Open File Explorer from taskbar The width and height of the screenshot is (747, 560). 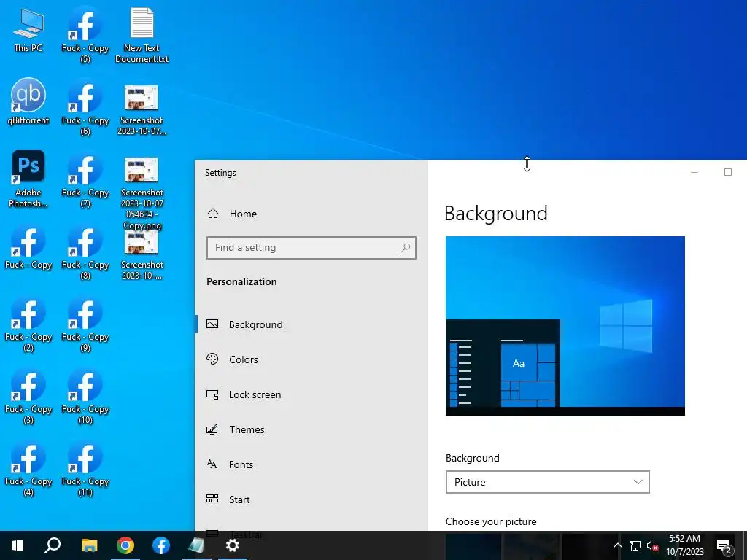[x=89, y=545]
